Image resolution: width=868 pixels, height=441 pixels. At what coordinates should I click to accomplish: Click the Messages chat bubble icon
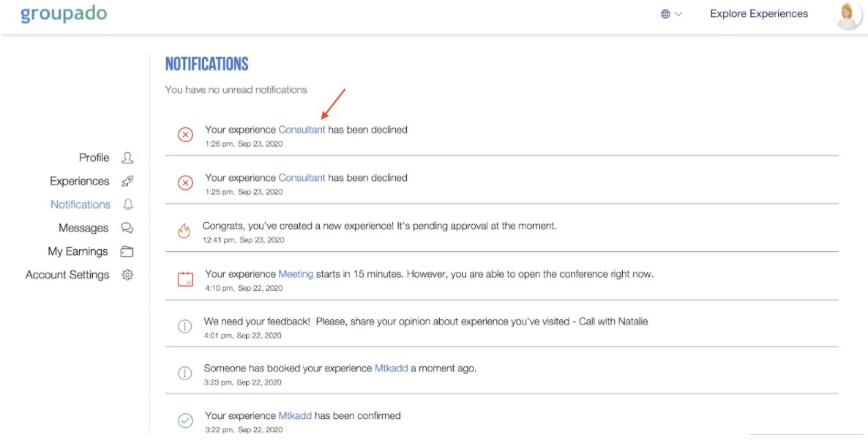click(x=127, y=228)
